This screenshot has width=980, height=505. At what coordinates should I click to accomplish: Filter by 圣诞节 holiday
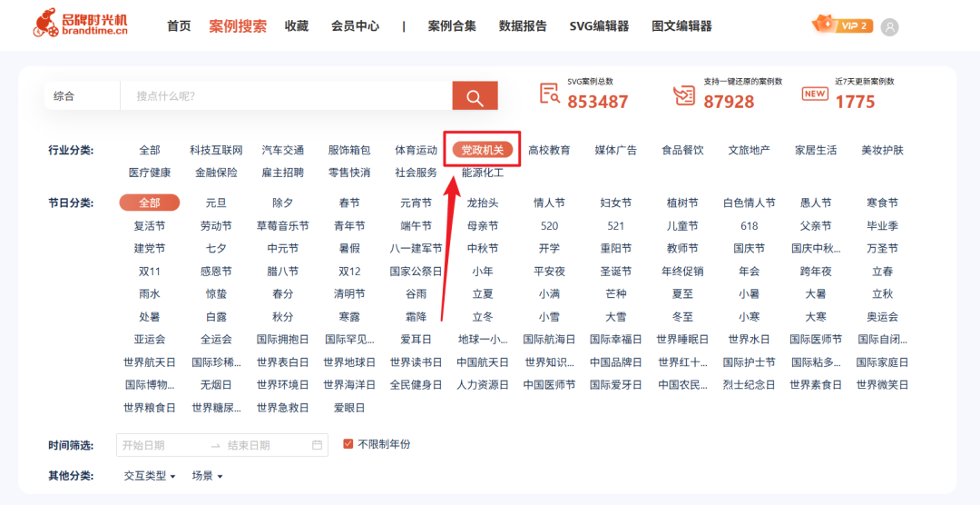click(x=616, y=271)
